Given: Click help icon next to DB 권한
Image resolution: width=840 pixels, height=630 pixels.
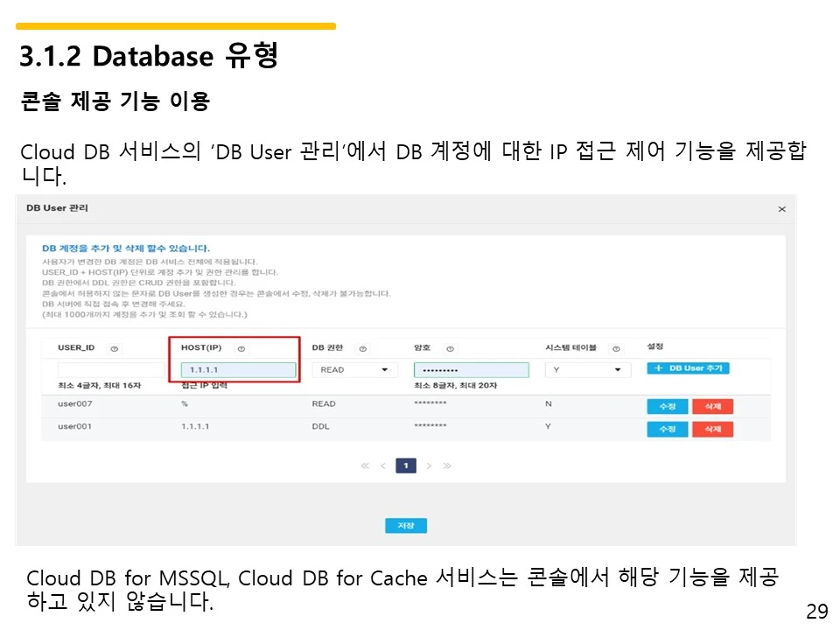Looking at the screenshot, I should pyautogui.click(x=362, y=349).
